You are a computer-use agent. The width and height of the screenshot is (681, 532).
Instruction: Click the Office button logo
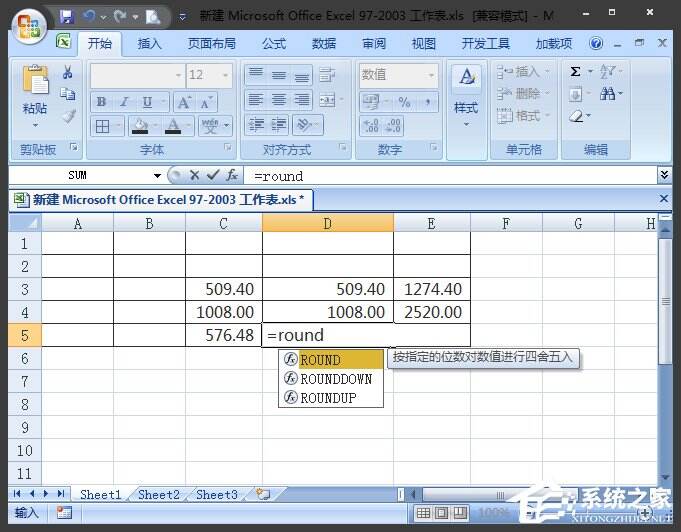point(29,26)
